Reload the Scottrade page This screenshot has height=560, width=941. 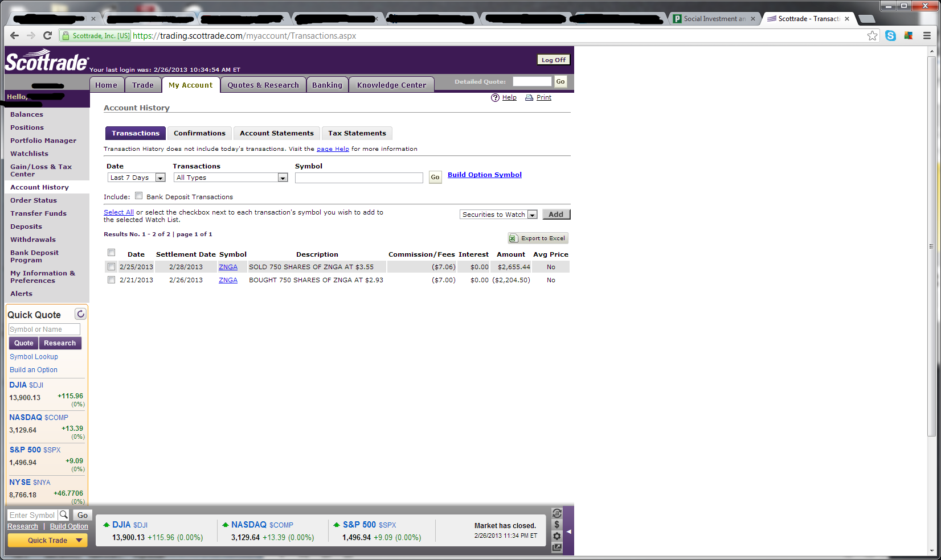tap(48, 35)
